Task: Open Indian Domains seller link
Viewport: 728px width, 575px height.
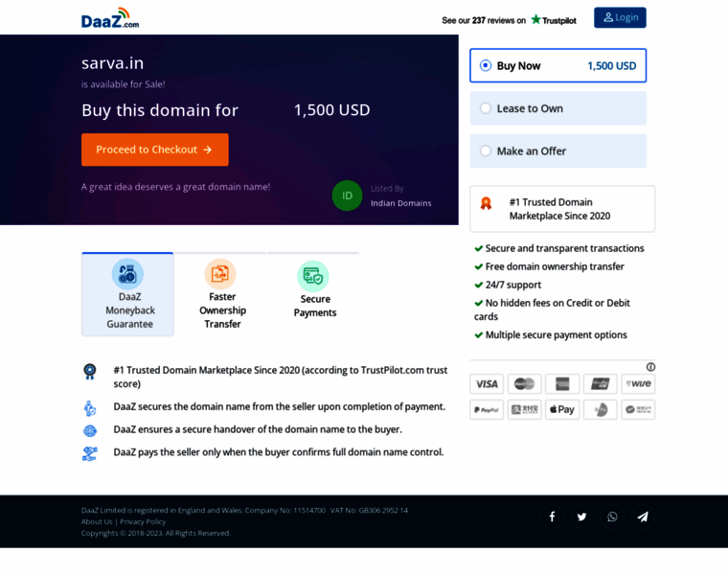Action: 400,203
